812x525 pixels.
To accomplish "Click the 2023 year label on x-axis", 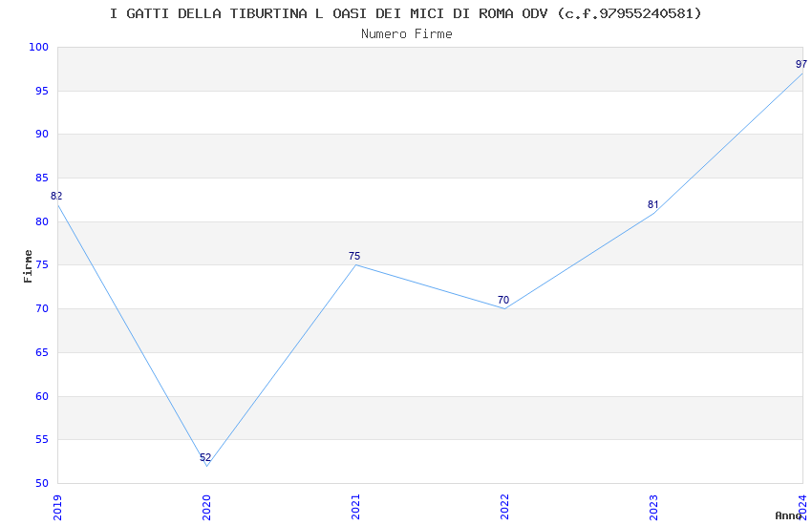I will pyautogui.click(x=653, y=507).
